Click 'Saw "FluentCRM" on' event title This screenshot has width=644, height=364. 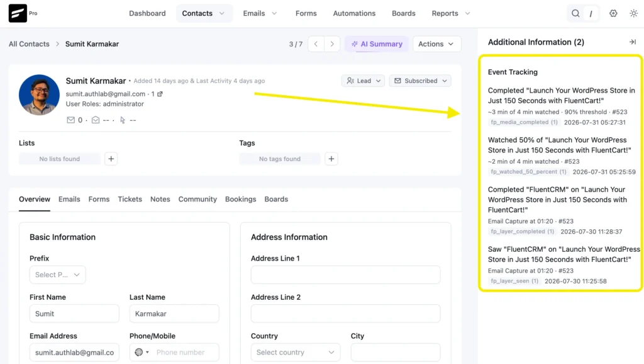[x=564, y=254]
